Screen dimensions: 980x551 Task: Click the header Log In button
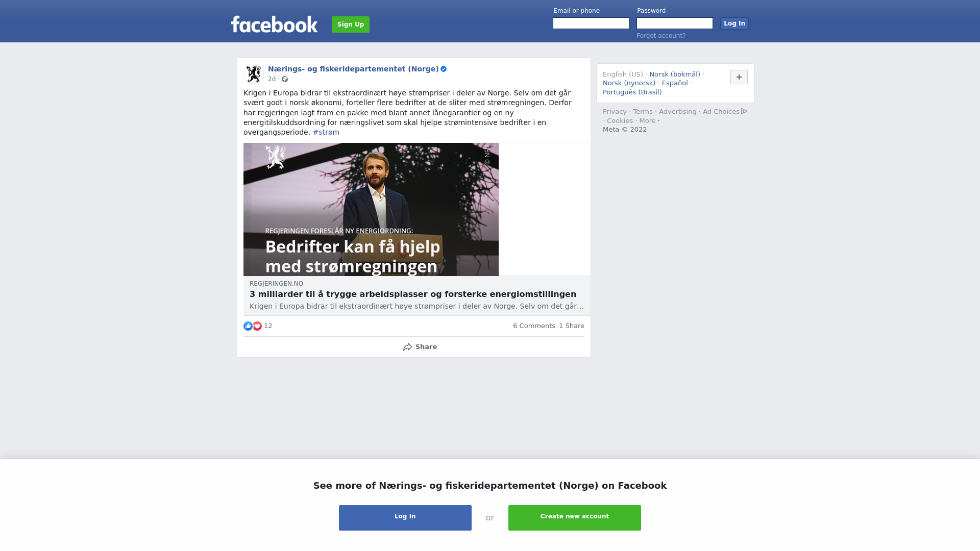(x=734, y=23)
